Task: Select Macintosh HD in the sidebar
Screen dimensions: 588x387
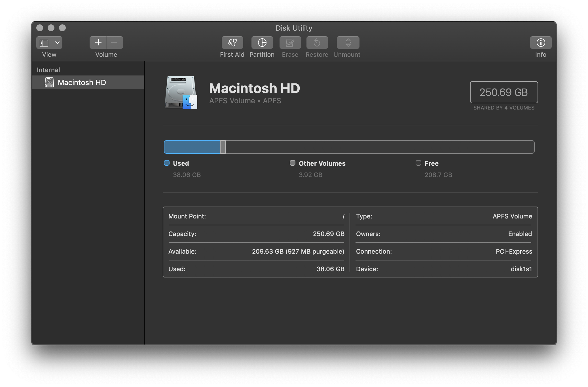Action: [x=82, y=83]
